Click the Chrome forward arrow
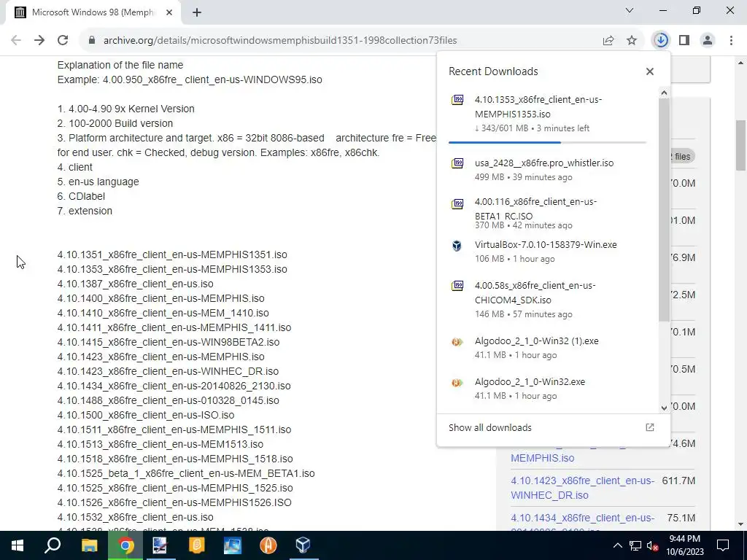This screenshot has height=560, width=747. pyautogui.click(x=39, y=41)
